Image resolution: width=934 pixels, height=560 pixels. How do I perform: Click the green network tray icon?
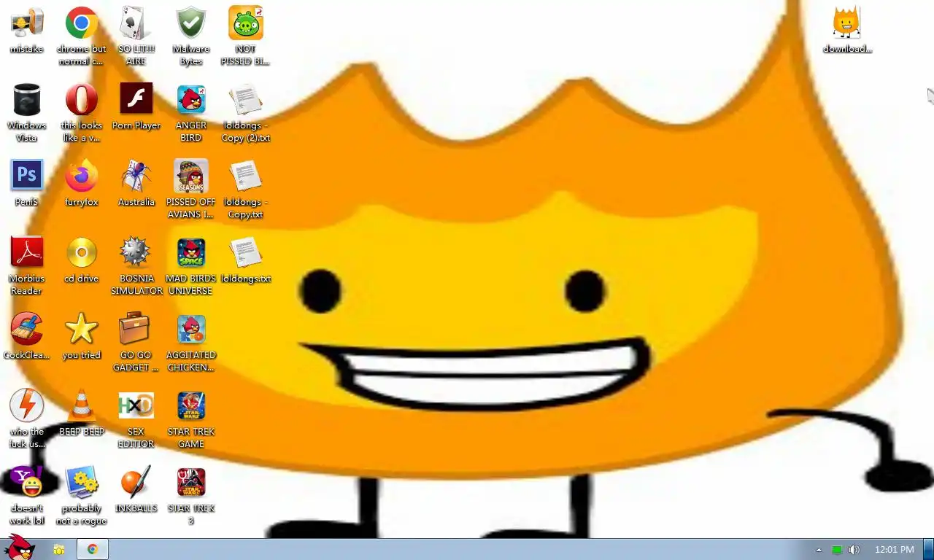[837, 550]
